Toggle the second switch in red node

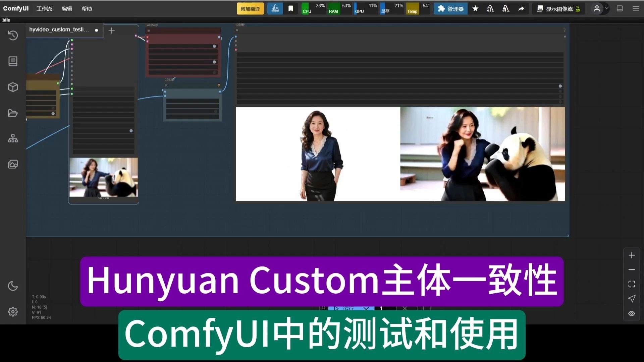(x=214, y=62)
